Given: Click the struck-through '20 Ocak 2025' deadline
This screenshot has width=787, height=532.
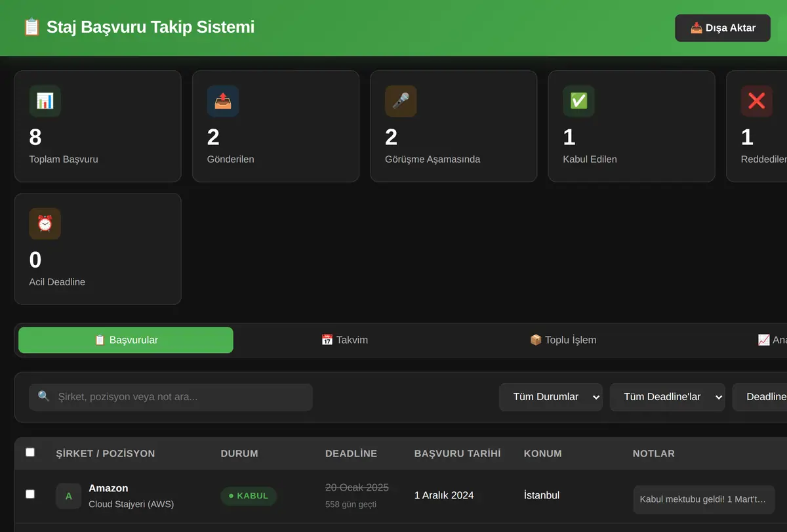Looking at the screenshot, I should [x=357, y=487].
